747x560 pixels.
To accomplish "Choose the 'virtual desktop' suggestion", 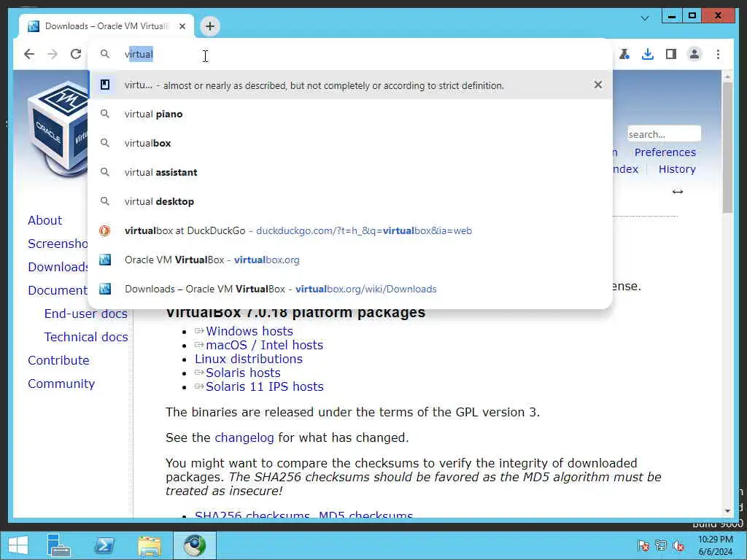I will point(350,201).
